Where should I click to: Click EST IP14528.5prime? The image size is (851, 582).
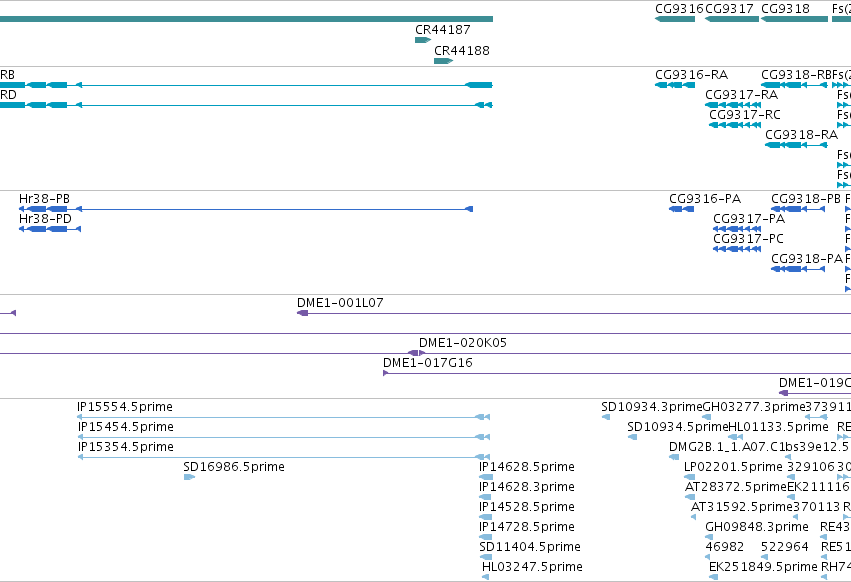click(x=527, y=507)
